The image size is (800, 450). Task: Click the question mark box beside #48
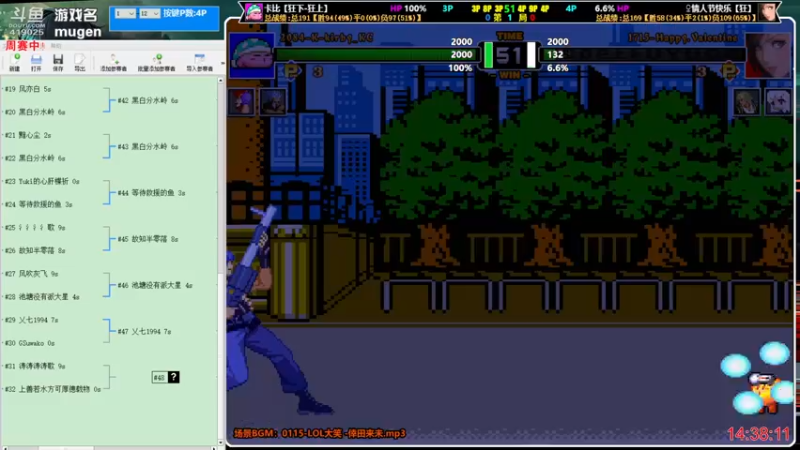point(173,377)
